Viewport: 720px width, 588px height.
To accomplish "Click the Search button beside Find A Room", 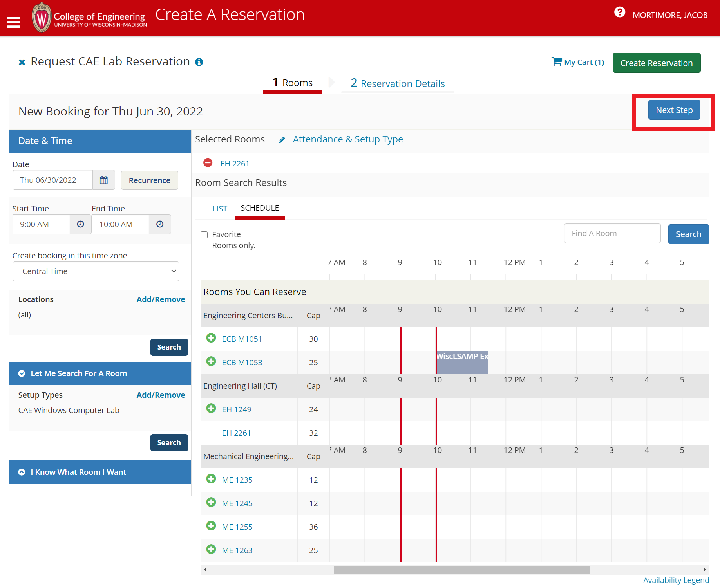I will (x=689, y=234).
